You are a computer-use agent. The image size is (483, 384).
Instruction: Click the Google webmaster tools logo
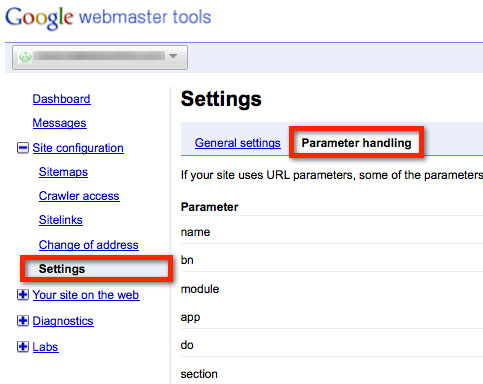tap(108, 18)
